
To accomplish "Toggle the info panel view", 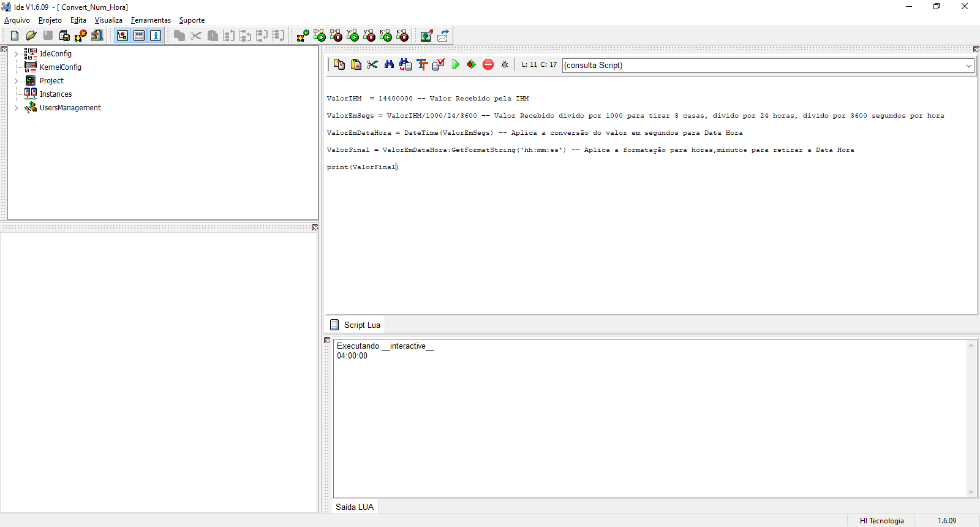I will click(156, 36).
